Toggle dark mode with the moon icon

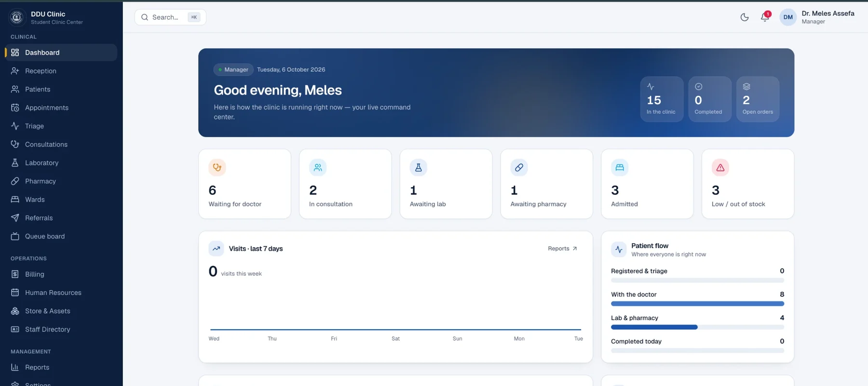[745, 17]
